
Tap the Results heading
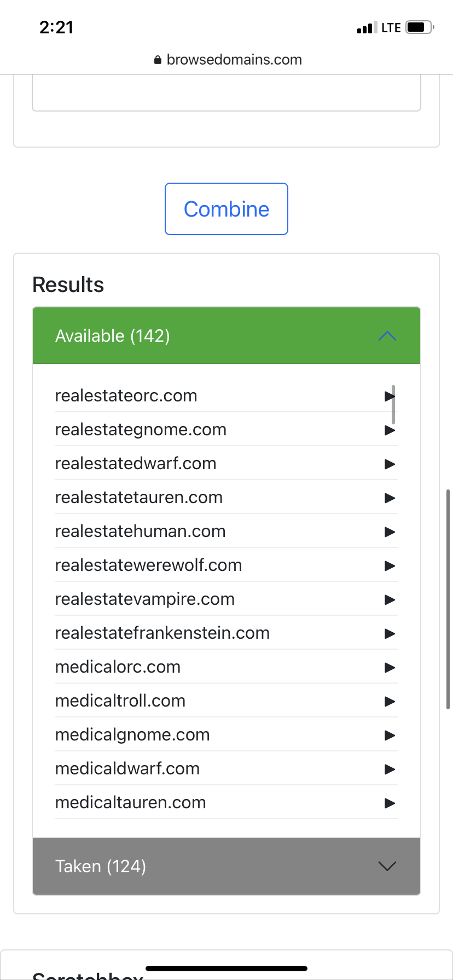coord(68,284)
